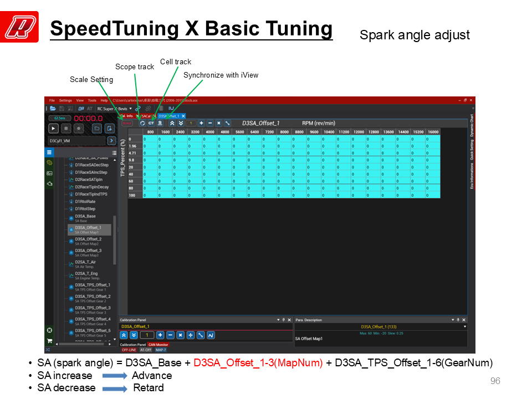Select D2RaceSATipIn in the tree

pyautogui.click(x=89, y=180)
